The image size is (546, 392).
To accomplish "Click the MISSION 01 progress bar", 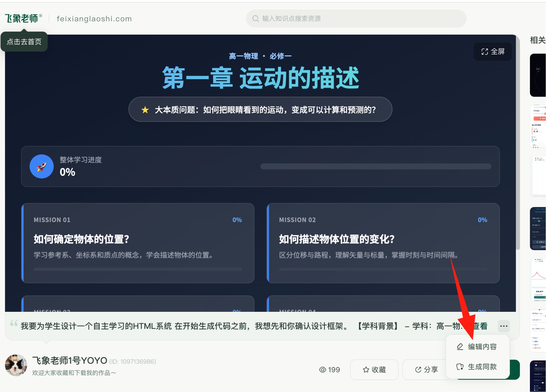I will (138, 269).
